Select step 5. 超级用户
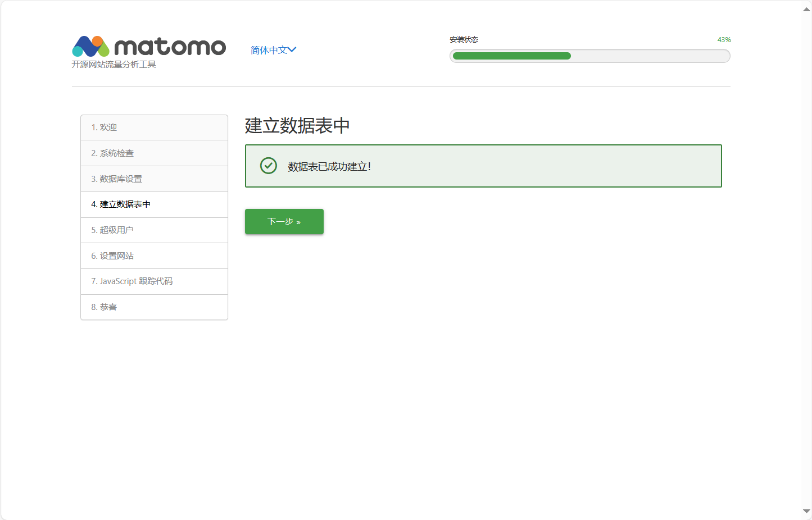Image resolution: width=812 pixels, height=520 pixels. (154, 230)
